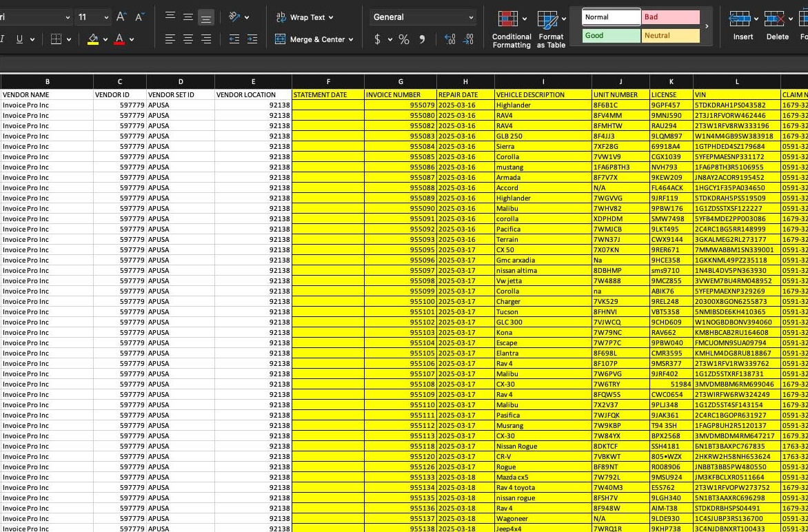This screenshot has width=808, height=532.
Task: Expand the cell styles gallery arrow
Action: 707,26
